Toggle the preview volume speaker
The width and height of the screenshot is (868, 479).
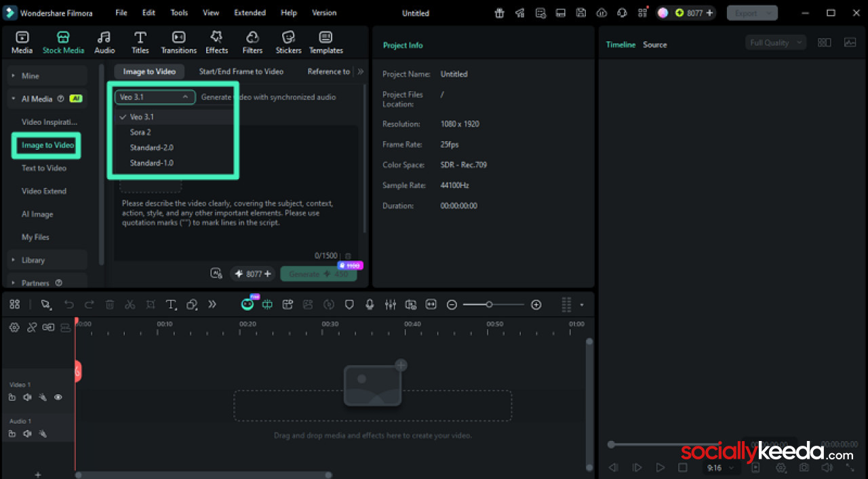827,467
